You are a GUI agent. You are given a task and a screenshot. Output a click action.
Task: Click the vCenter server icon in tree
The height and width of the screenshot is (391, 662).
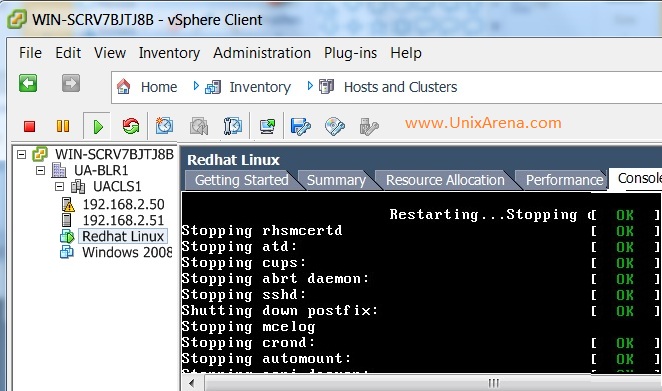coord(40,154)
